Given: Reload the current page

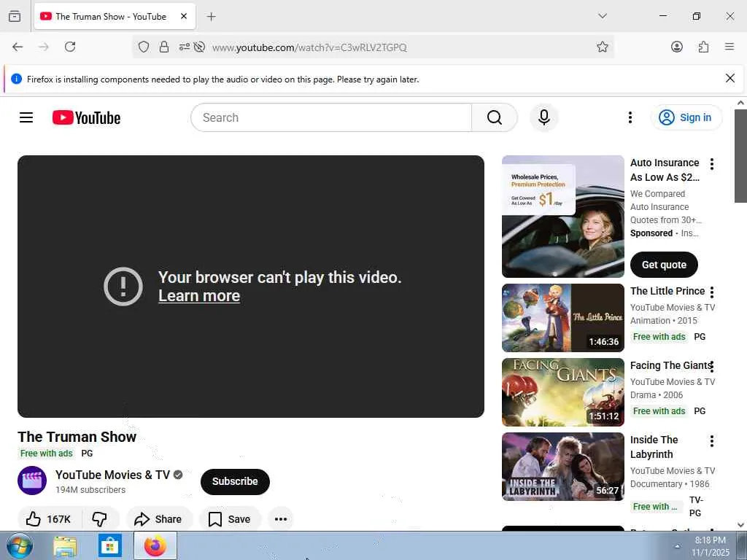Looking at the screenshot, I should (70, 47).
